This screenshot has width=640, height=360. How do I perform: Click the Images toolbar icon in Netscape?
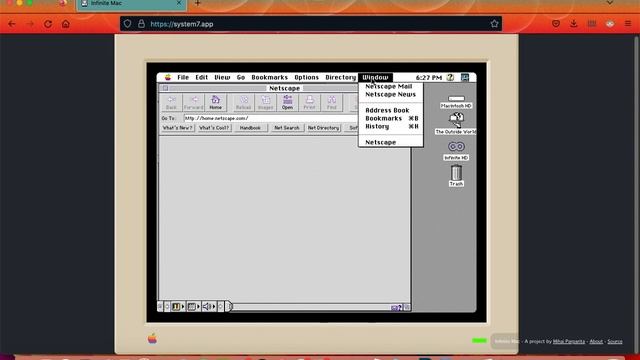point(265,102)
